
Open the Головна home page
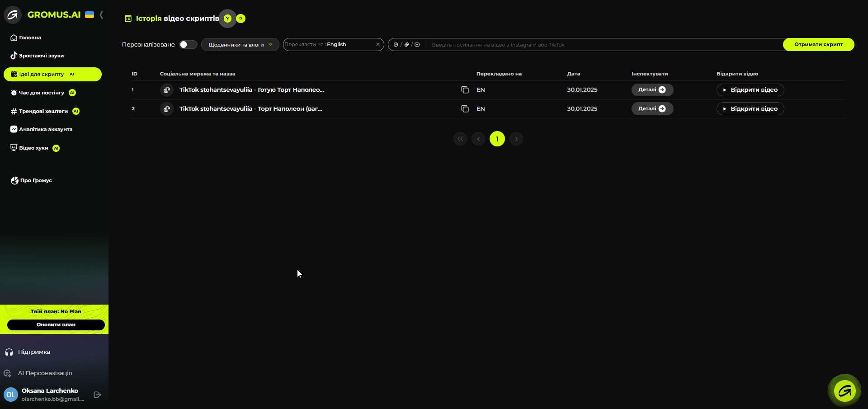pyautogui.click(x=26, y=38)
